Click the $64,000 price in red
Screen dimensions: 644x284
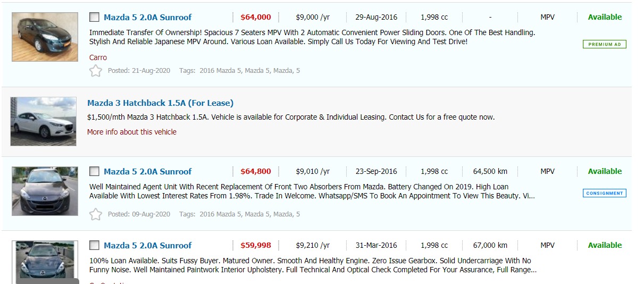[x=255, y=18]
